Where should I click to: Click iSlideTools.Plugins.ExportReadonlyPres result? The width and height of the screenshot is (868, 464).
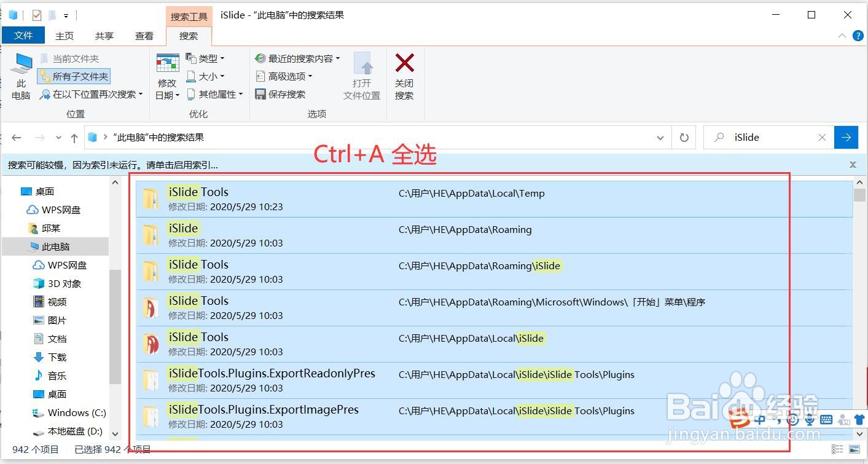coord(494,380)
